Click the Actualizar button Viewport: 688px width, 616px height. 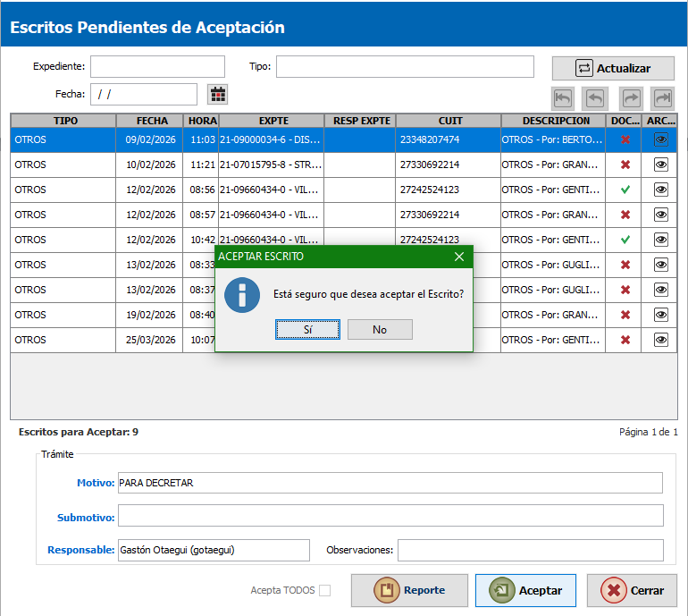613,69
